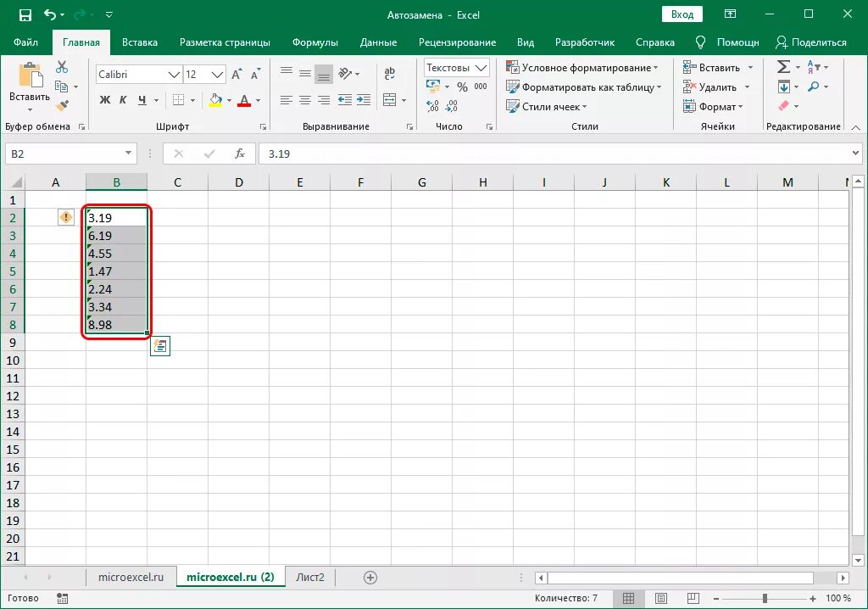Screen dimensions: 868x609
Task: Adjust the zoom slider handle
Action: point(765,599)
